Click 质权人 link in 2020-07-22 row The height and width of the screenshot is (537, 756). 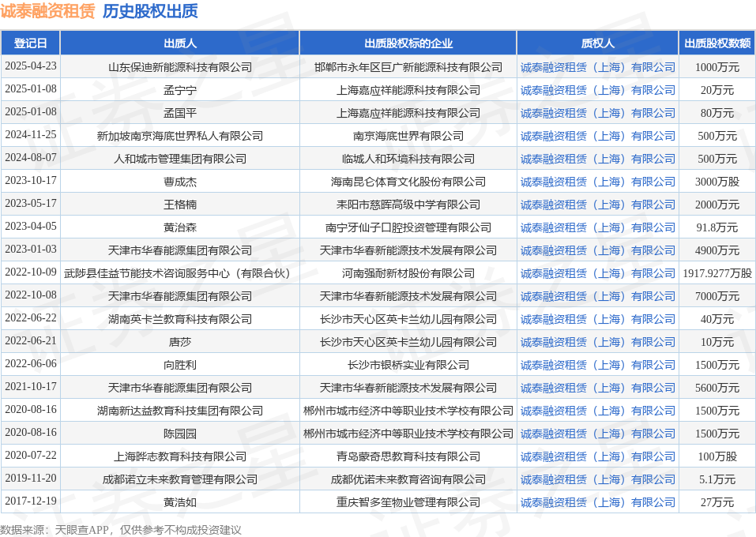tap(597, 456)
